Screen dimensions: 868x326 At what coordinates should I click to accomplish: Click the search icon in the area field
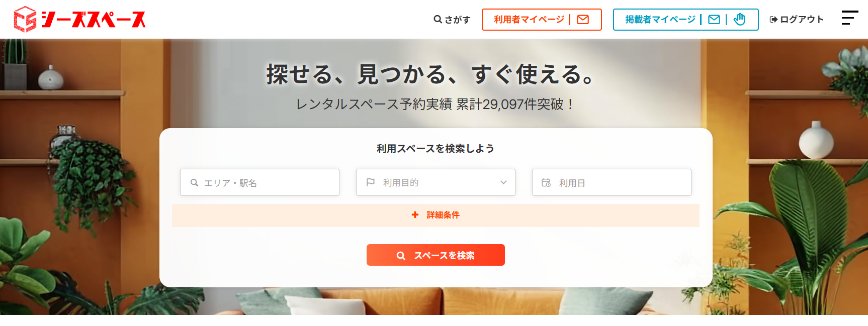(194, 183)
